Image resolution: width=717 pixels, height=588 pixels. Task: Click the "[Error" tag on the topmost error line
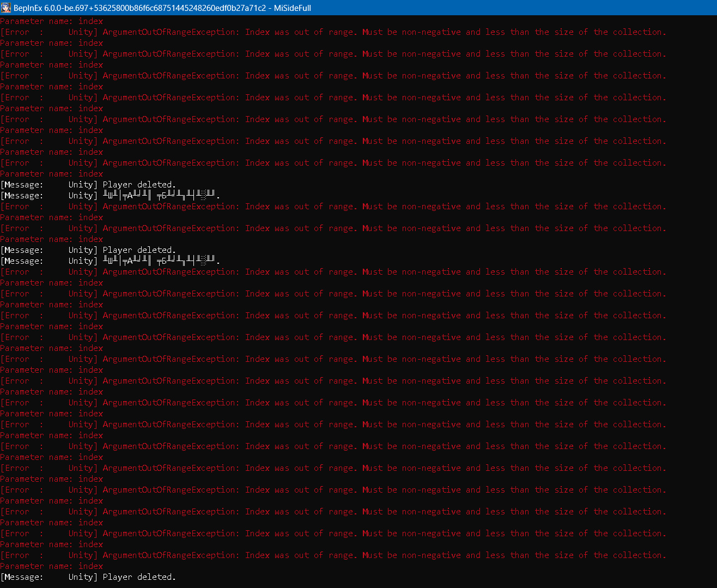[15, 32]
